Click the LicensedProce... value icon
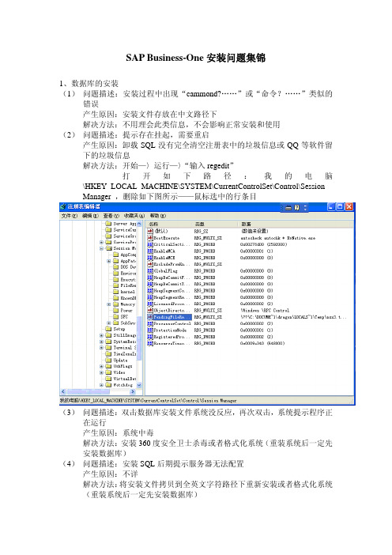The image size is (392, 555). [150, 304]
